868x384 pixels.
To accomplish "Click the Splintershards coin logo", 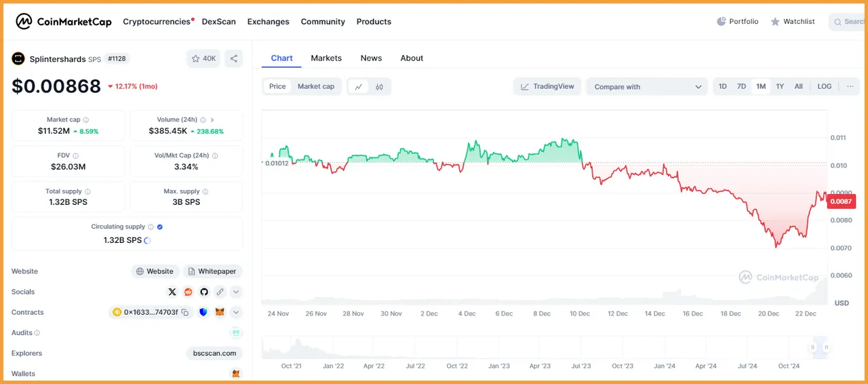I will [18, 58].
